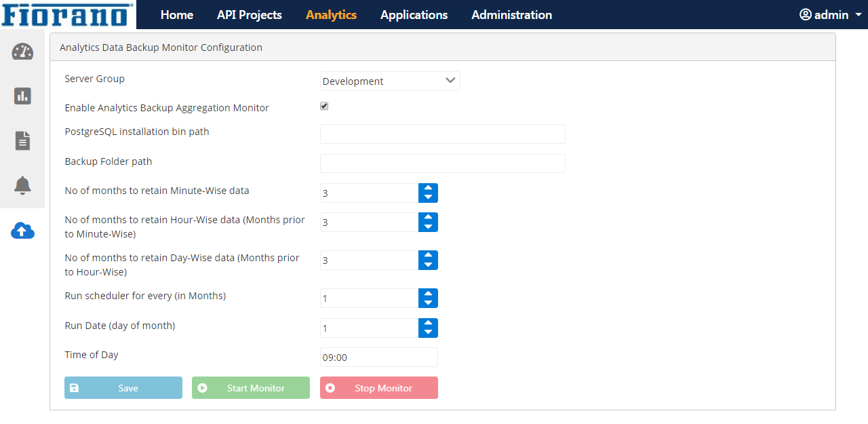
Task: Open the Applications menu
Action: tap(414, 15)
